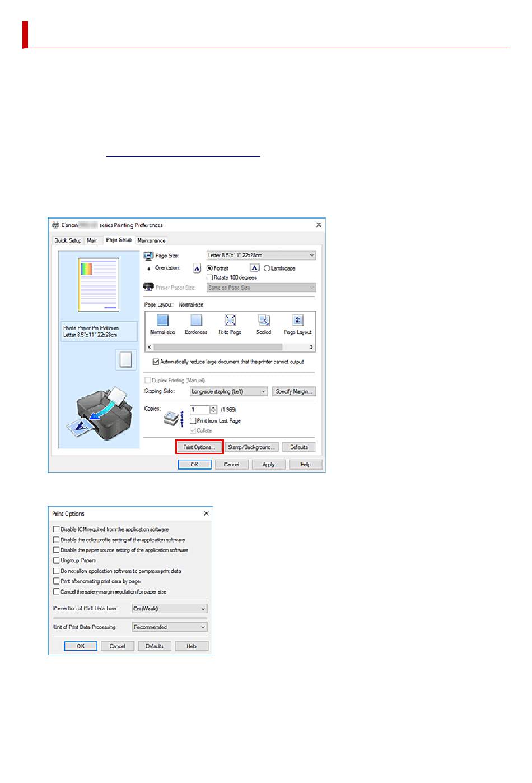Open Prevention of Print Data Loss dropdown
532x783 pixels.
click(170, 609)
